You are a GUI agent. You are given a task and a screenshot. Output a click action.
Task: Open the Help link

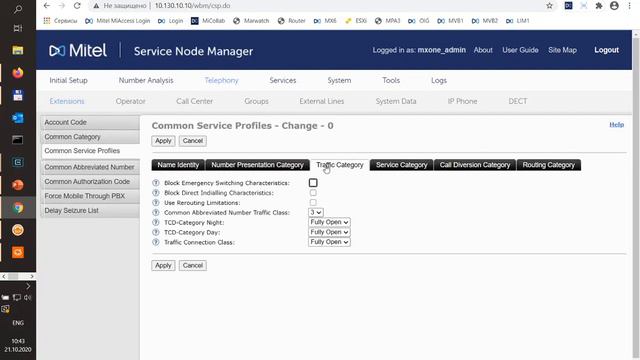coord(616,125)
